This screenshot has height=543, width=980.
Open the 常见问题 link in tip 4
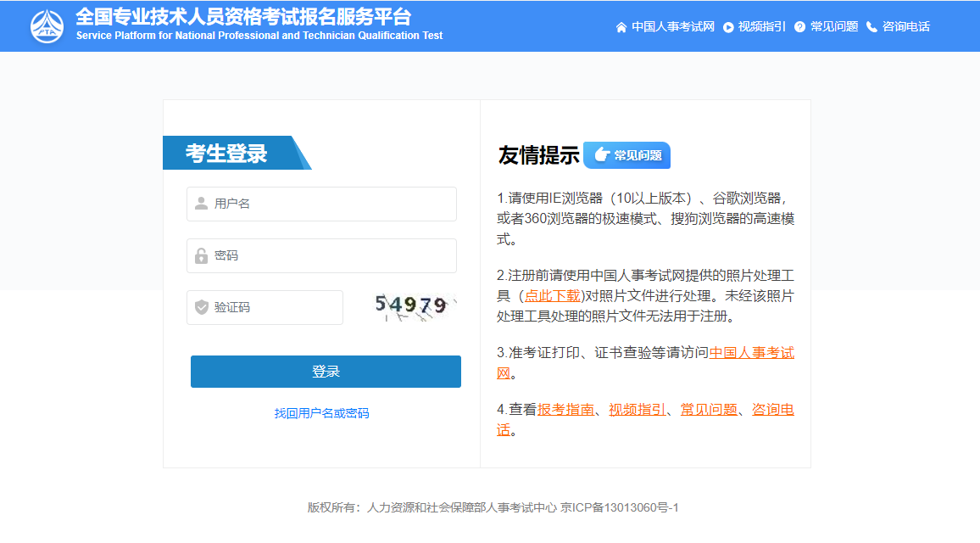click(709, 409)
